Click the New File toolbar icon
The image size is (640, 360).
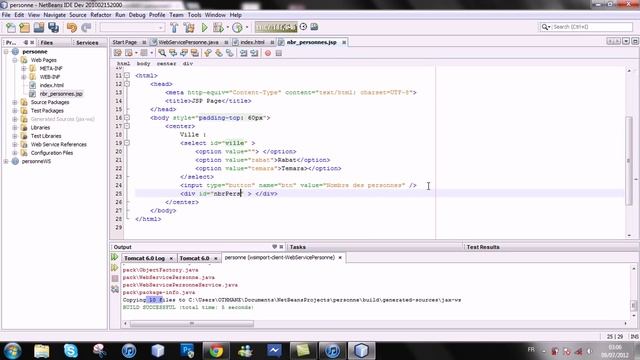[x=11, y=27]
